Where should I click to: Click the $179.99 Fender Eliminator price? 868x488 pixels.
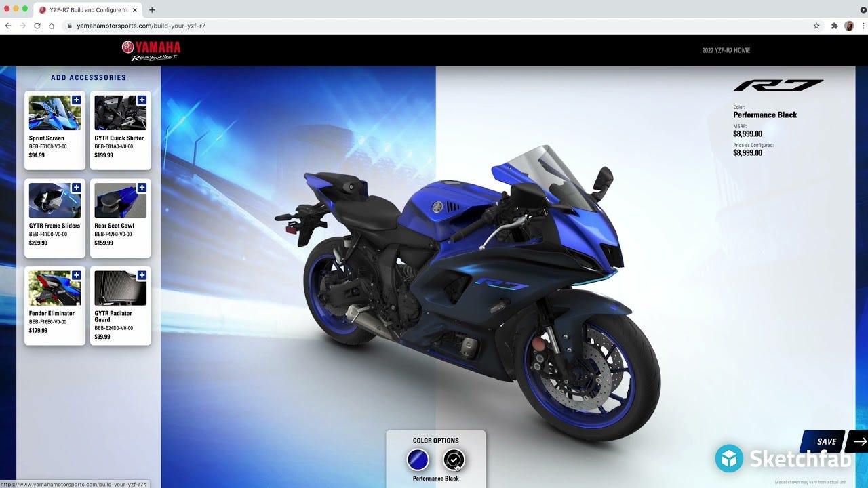[x=39, y=331]
